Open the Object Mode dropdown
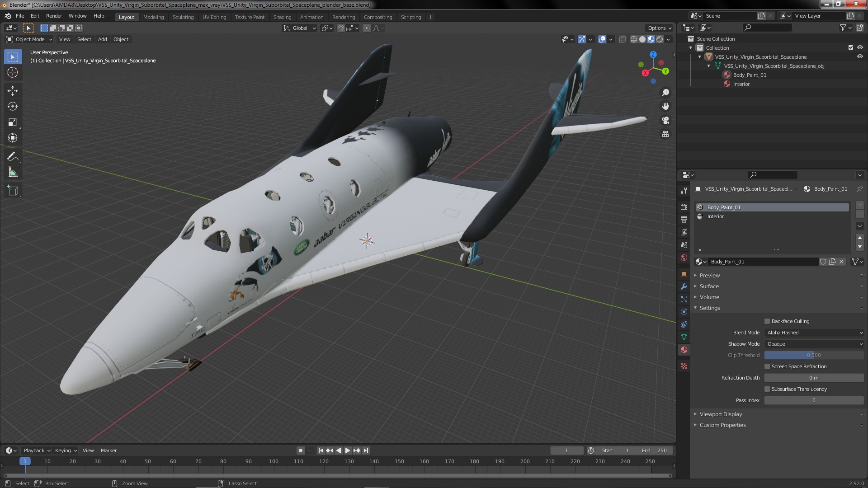Screen dimensions: 868x488 coord(30,39)
